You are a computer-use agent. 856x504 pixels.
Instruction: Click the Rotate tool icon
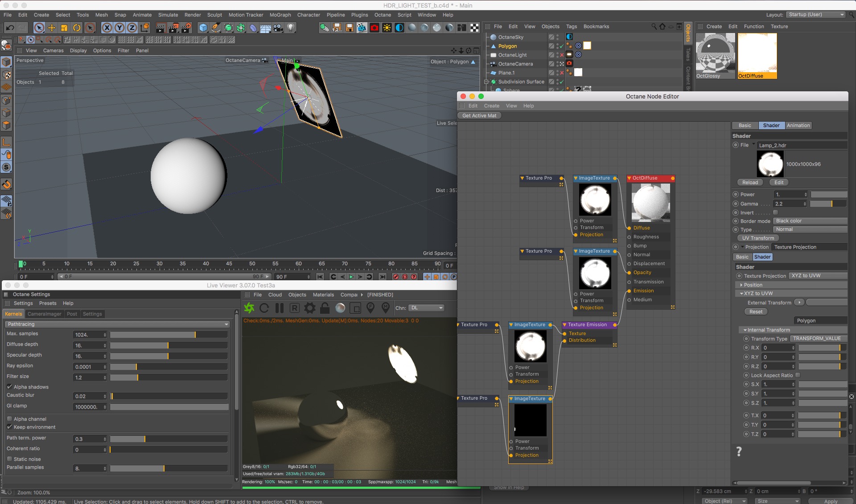click(x=77, y=28)
